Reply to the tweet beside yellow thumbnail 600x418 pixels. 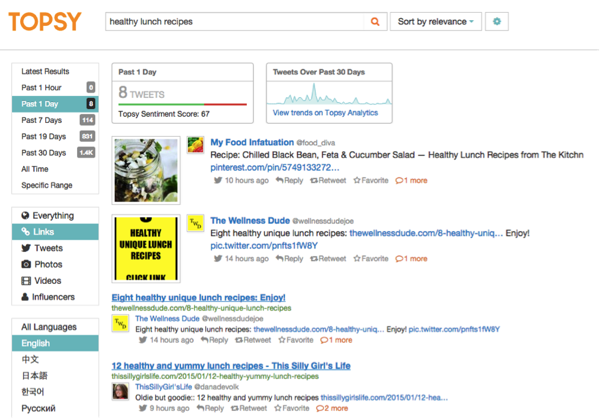(289, 259)
